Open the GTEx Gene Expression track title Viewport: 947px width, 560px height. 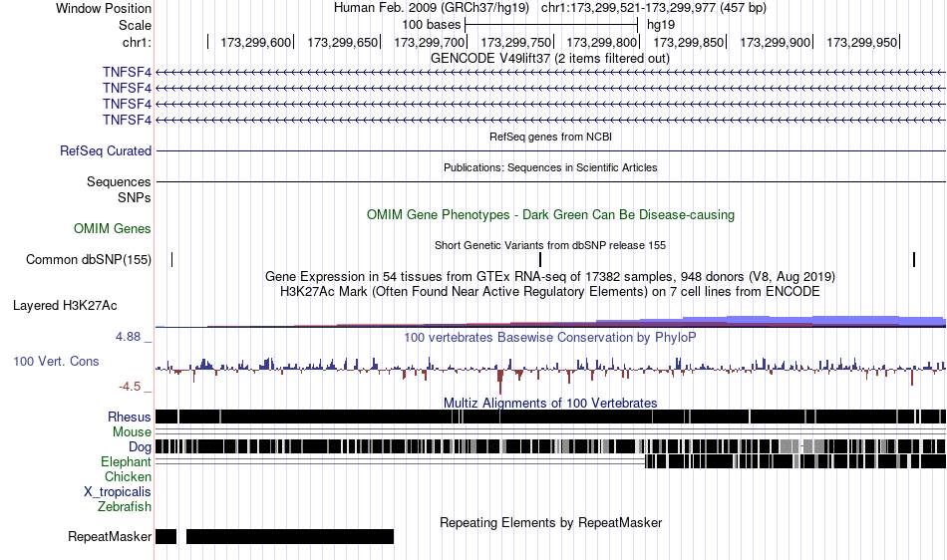[x=550, y=276]
